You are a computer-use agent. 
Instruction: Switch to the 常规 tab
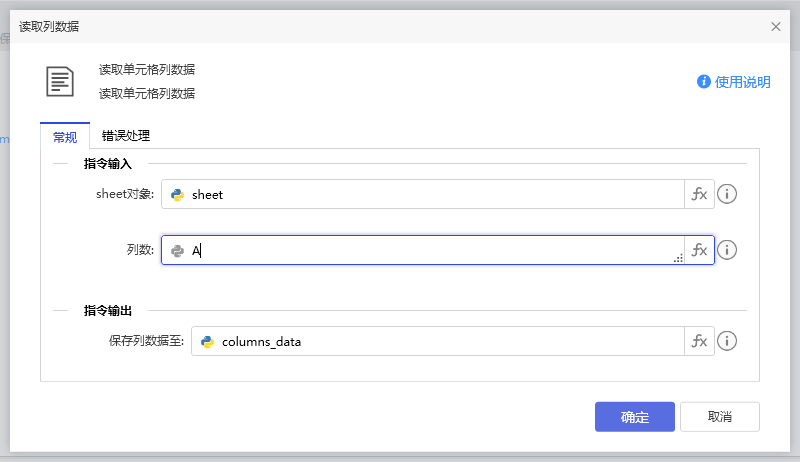pos(65,137)
